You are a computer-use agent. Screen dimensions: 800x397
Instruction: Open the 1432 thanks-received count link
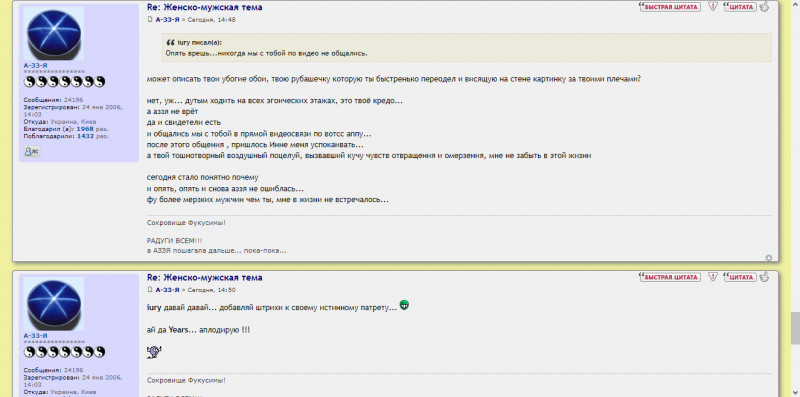(86, 136)
